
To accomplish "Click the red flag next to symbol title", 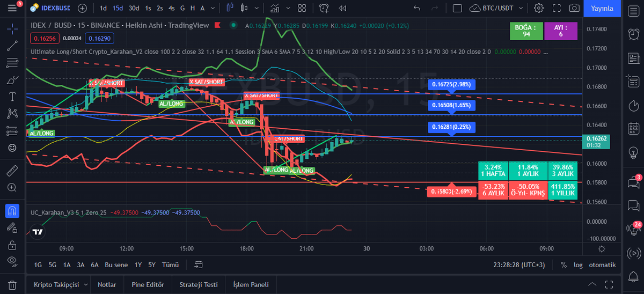I will coord(217,26).
